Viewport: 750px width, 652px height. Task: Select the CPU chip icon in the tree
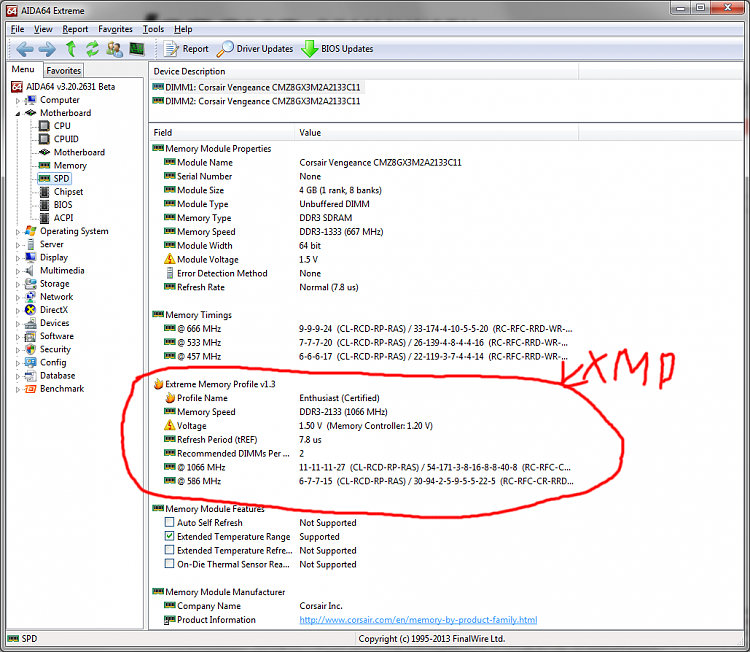point(44,126)
